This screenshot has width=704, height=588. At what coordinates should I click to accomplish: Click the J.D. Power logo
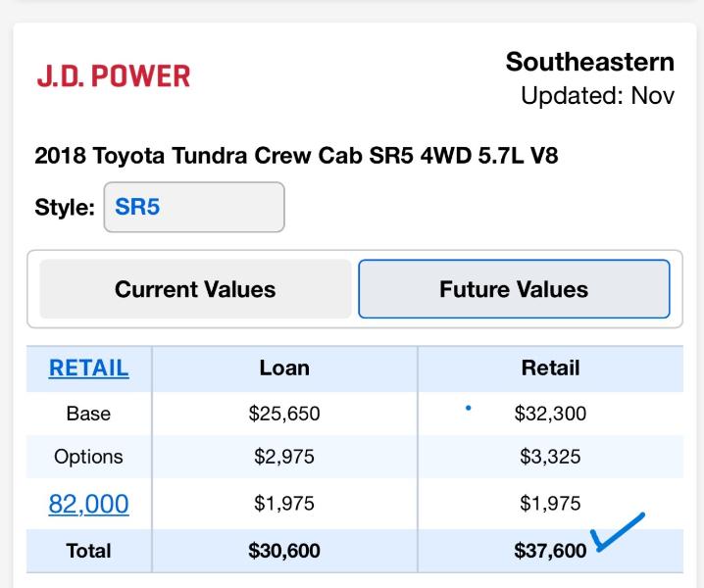(x=113, y=76)
